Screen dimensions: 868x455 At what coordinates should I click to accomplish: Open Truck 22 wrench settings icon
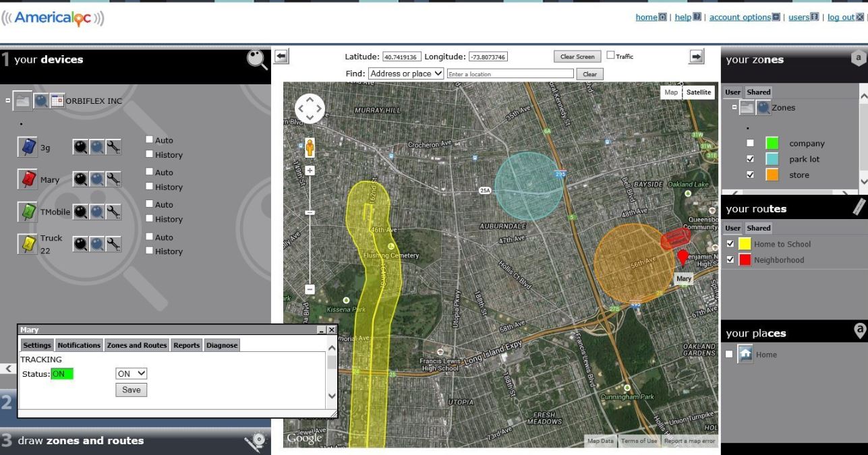(113, 244)
